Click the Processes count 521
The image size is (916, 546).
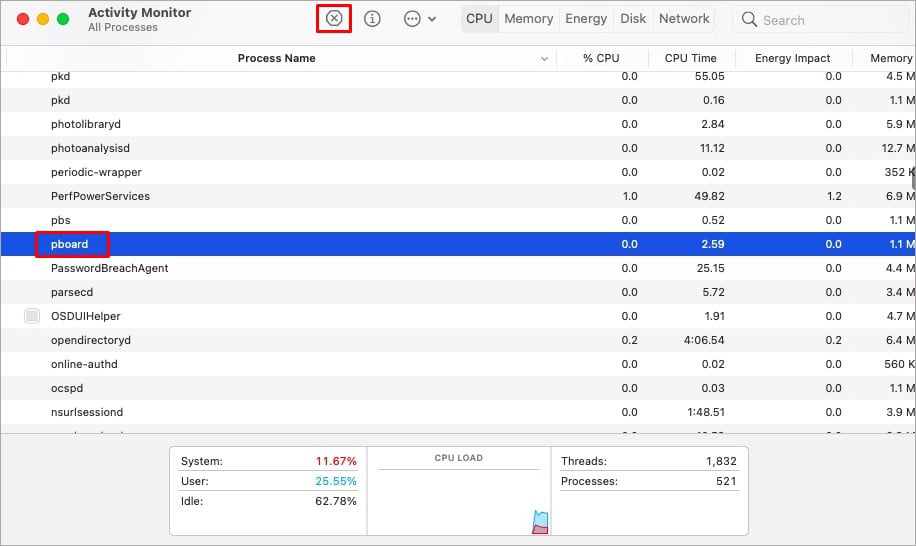[x=726, y=481]
